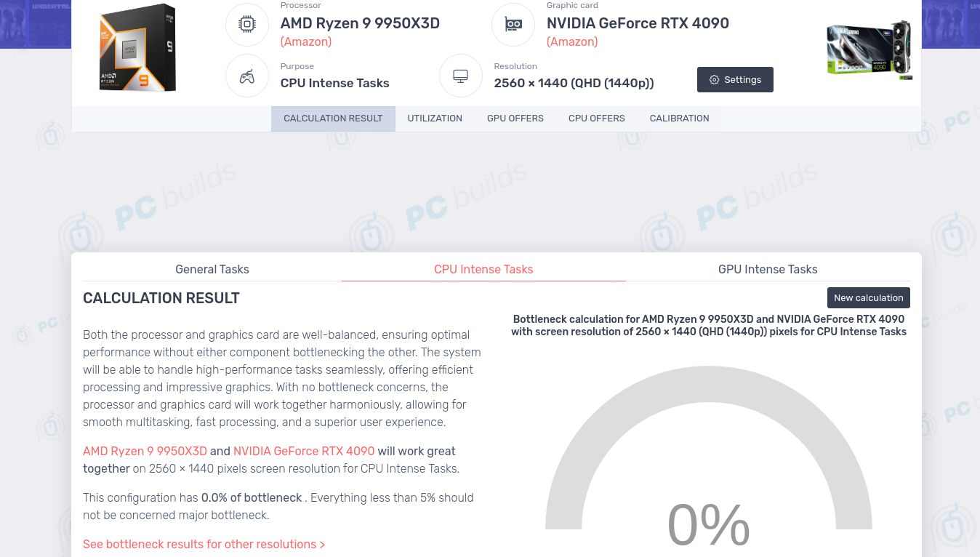Open processor Amazon link
This screenshot has width=980, height=557.
306,41
